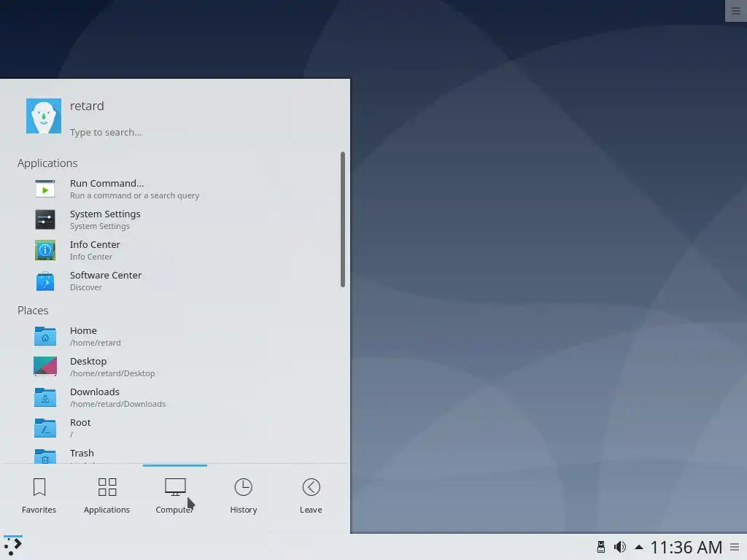Select the Computer tab

point(175,496)
